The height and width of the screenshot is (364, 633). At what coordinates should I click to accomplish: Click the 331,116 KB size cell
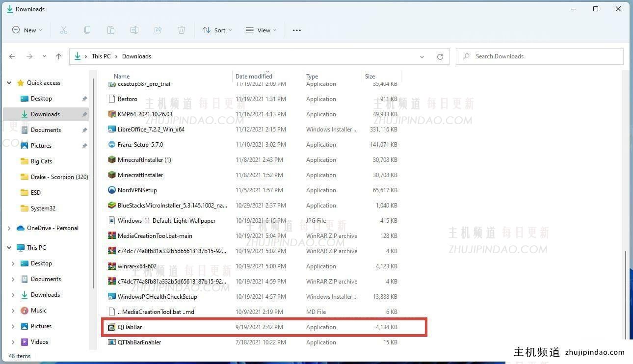(384, 130)
